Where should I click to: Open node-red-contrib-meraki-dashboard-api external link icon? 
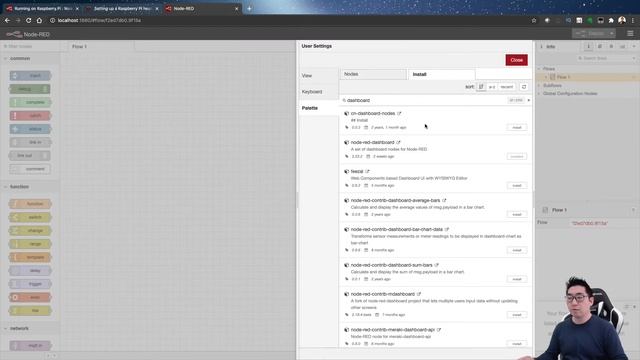click(439, 330)
